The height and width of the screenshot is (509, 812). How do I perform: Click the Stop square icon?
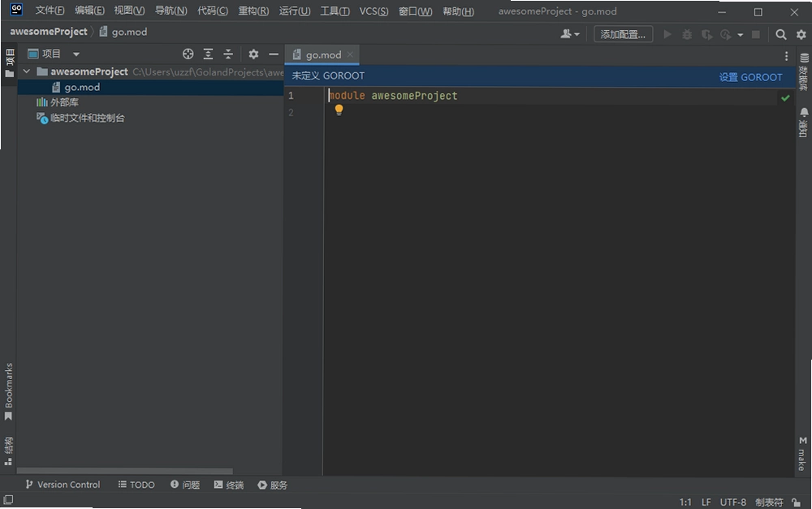[755, 34]
